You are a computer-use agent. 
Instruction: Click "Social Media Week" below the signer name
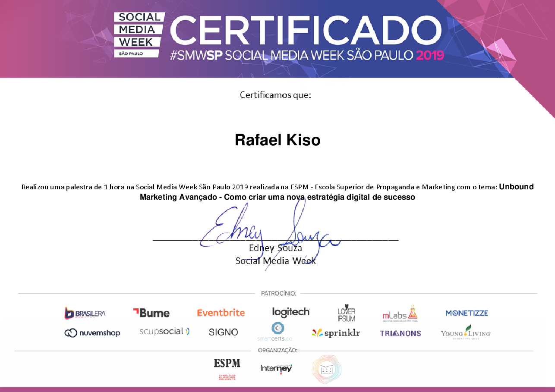coord(275,261)
